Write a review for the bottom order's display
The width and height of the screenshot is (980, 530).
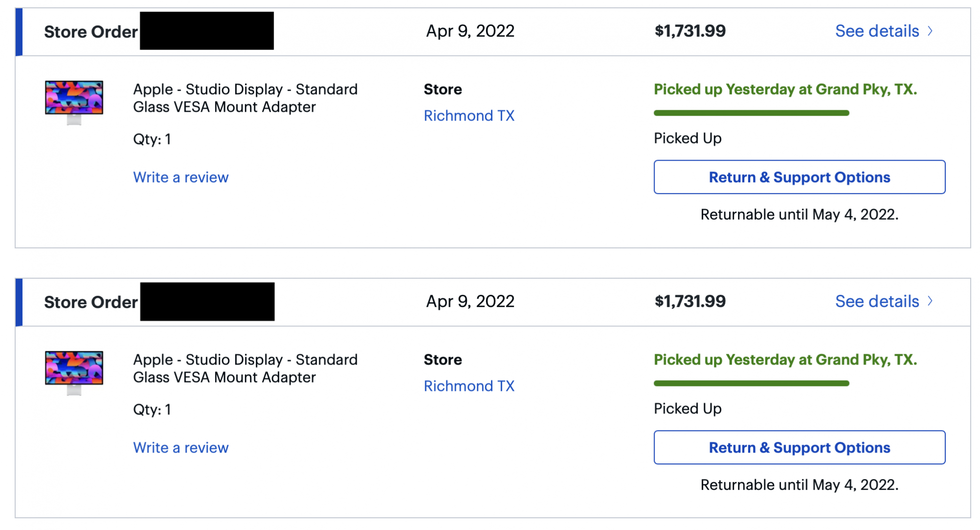pos(181,448)
